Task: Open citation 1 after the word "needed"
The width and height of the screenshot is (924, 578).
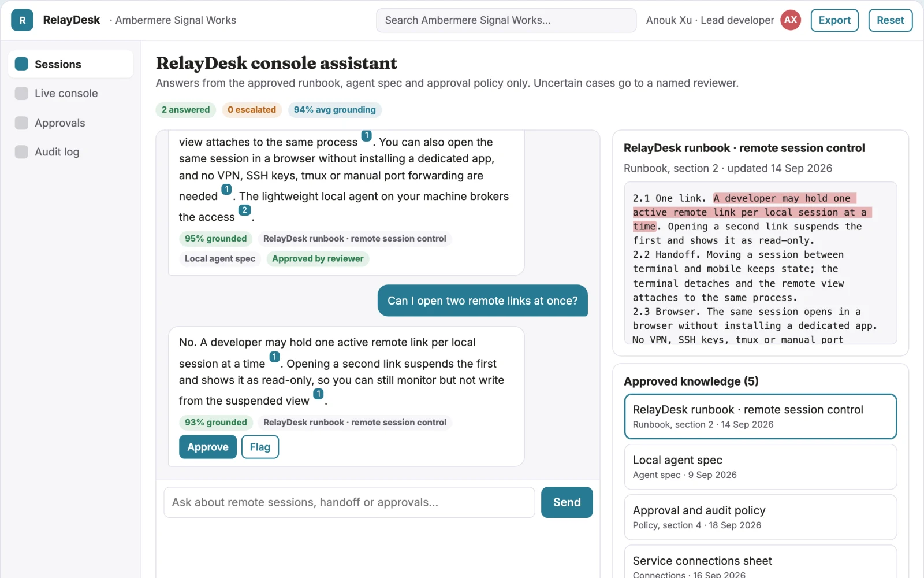Action: click(226, 190)
